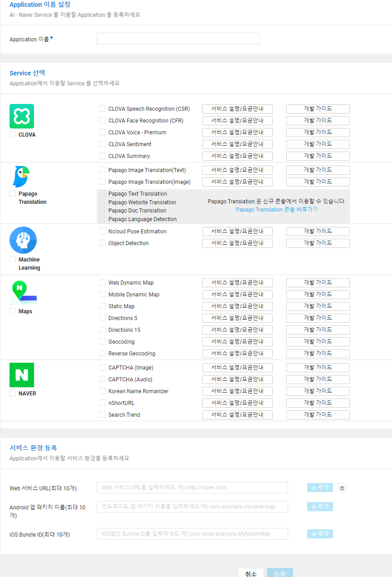Viewport: 392px width, 577px height.
Task: Open 서비스 설명/요금안내 for CLOVA Speech Recognition
Action: (237, 109)
